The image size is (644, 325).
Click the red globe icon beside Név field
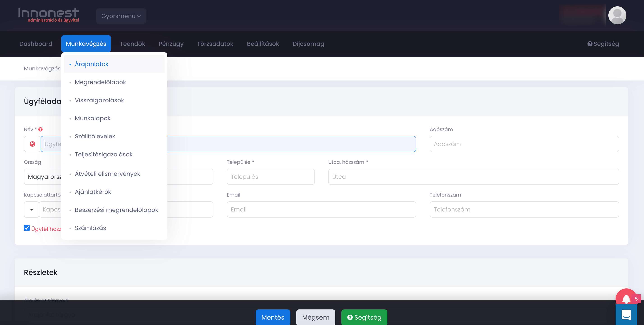pyautogui.click(x=32, y=144)
